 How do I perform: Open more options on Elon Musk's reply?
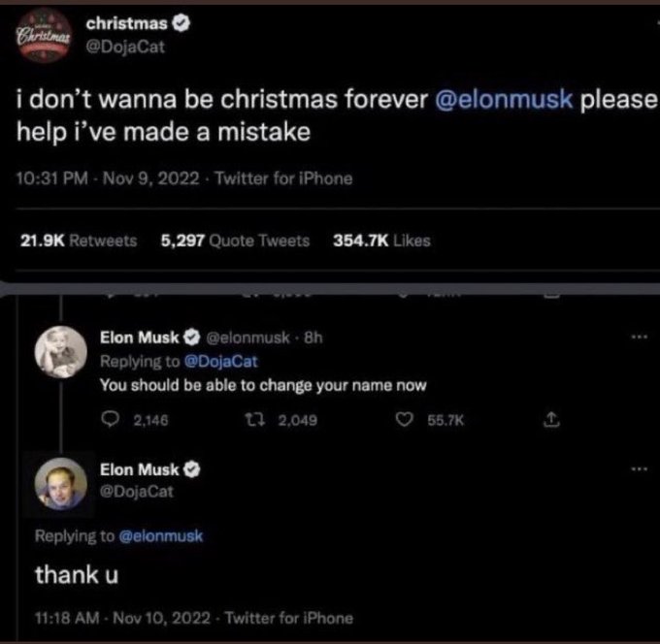click(640, 337)
